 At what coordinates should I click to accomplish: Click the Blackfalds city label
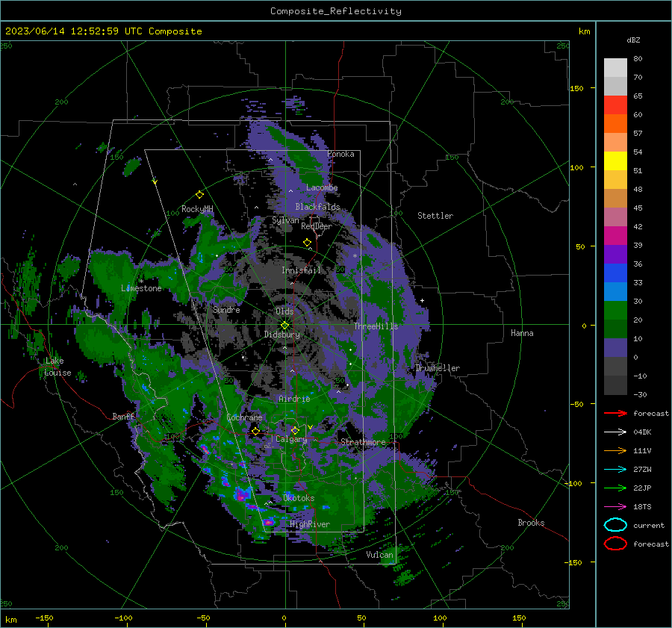tap(317, 207)
